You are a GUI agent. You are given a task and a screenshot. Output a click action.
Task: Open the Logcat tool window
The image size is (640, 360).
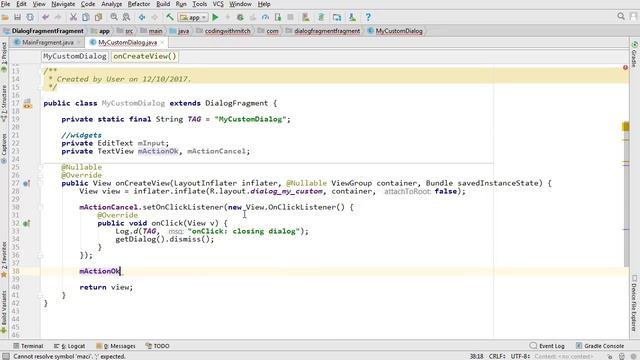point(70,346)
